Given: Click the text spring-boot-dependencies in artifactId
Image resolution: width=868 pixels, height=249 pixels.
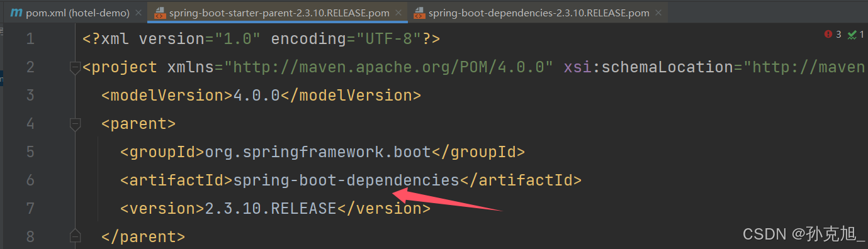Looking at the screenshot, I should click(346, 180).
